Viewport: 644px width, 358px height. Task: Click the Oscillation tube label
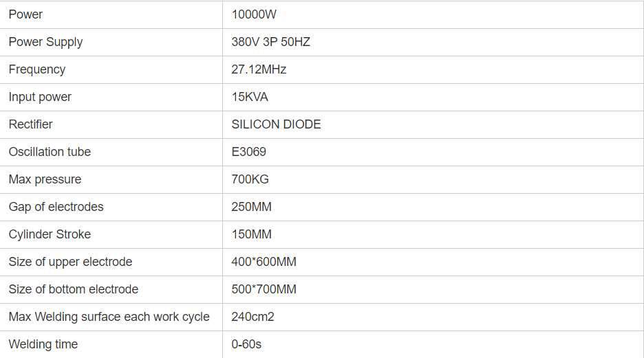click(50, 152)
